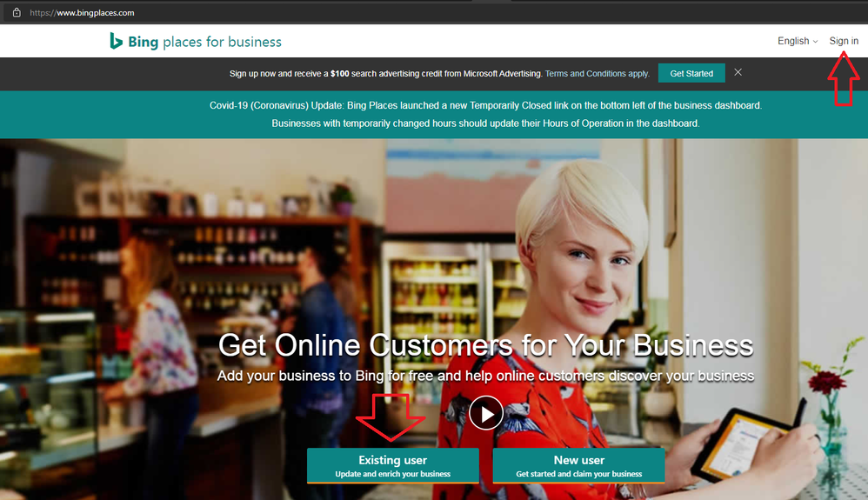
Task: Click the 'Add your business to Bing' tagline
Action: point(485,376)
